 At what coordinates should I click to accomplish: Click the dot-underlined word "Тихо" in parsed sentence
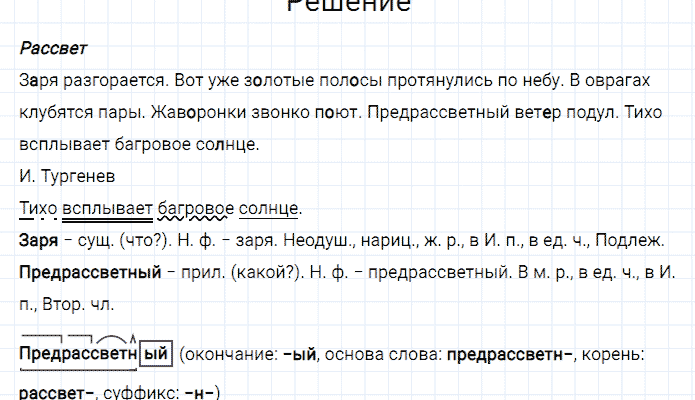point(38,208)
